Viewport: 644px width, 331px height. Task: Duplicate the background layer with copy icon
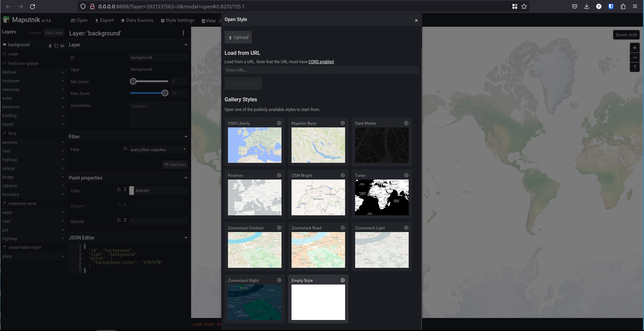point(56,46)
